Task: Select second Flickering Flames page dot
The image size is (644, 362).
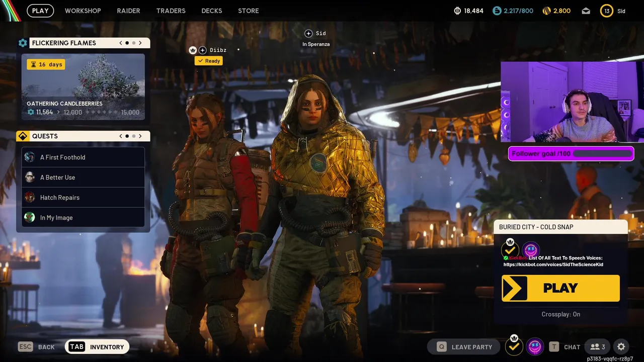Action: [133, 43]
